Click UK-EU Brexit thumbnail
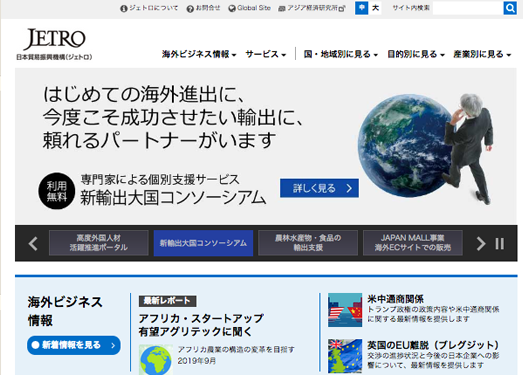This screenshot has height=375, width=523. click(345, 356)
